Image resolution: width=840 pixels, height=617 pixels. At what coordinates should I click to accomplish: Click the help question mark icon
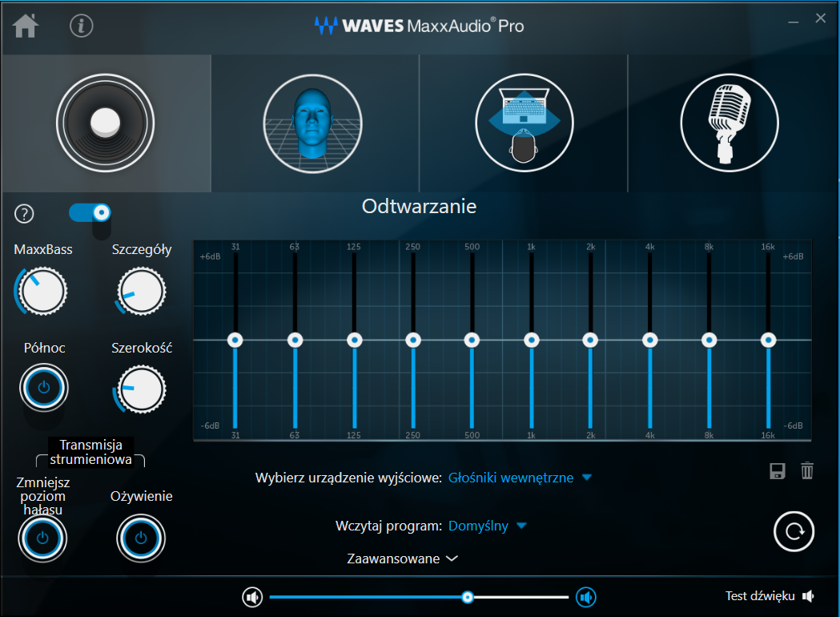(24, 214)
